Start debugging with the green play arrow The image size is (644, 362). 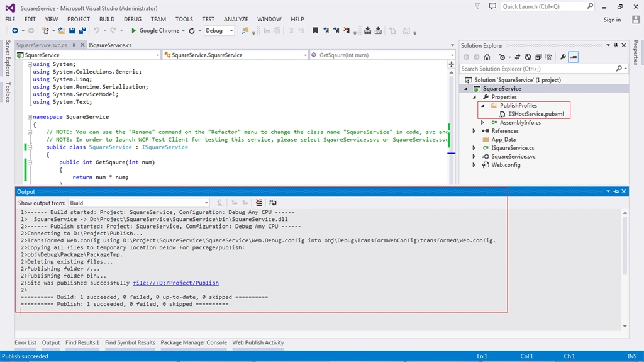[x=133, y=31]
